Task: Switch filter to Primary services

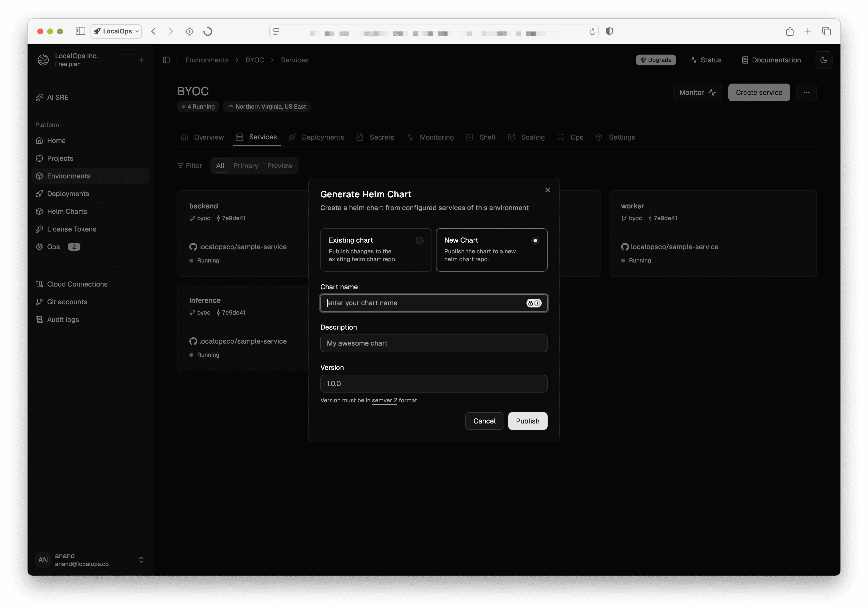Action: point(246,166)
